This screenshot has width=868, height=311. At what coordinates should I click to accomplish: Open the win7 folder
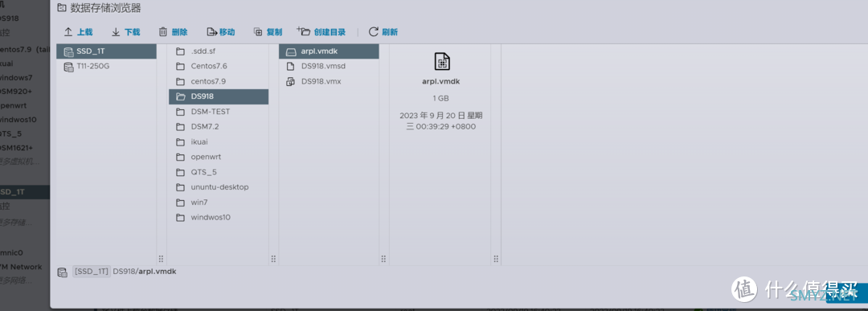(x=219, y=202)
